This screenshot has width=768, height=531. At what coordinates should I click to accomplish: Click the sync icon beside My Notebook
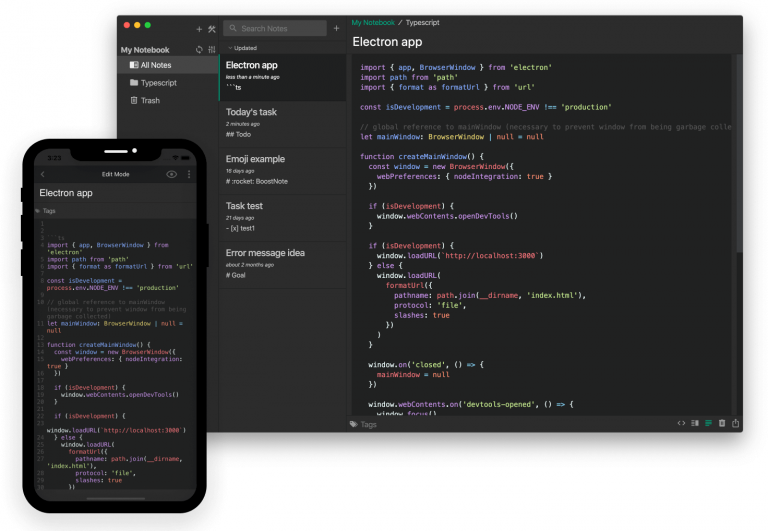point(199,49)
